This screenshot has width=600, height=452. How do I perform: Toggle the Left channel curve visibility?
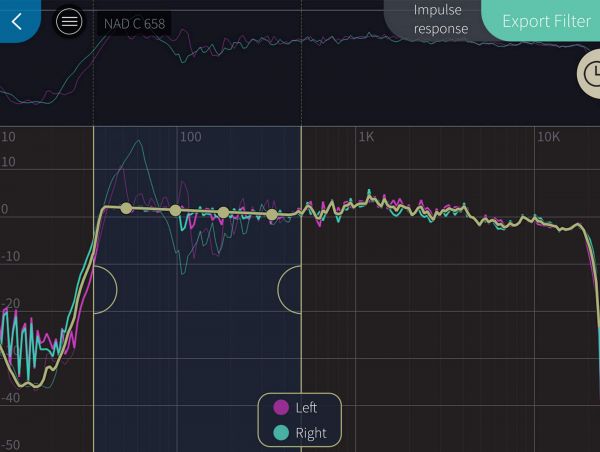tap(296, 408)
